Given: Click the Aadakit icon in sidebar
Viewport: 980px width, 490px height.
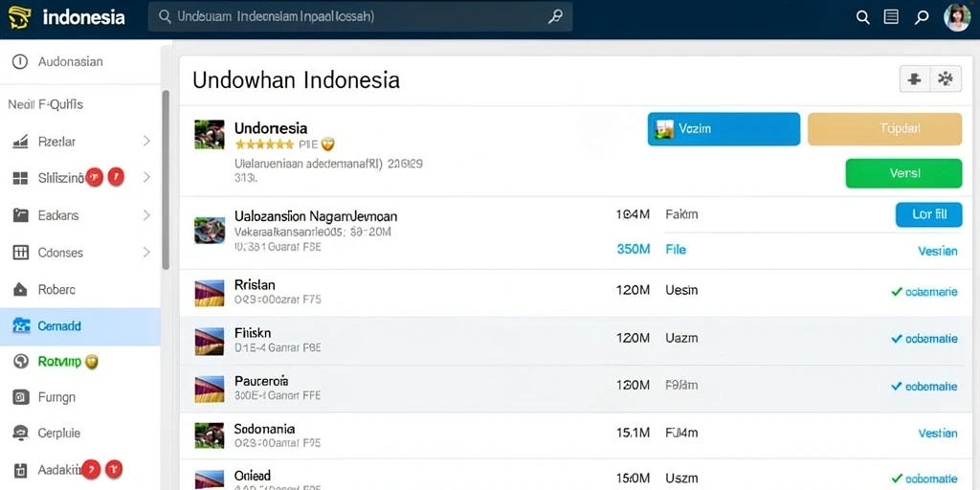Looking at the screenshot, I should tap(21, 470).
